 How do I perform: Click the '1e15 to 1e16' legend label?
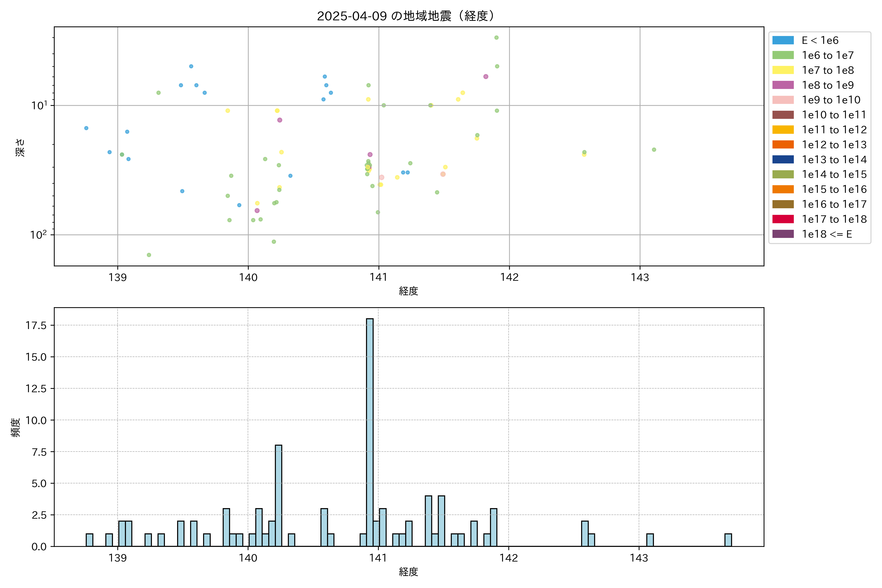pyautogui.click(x=834, y=189)
